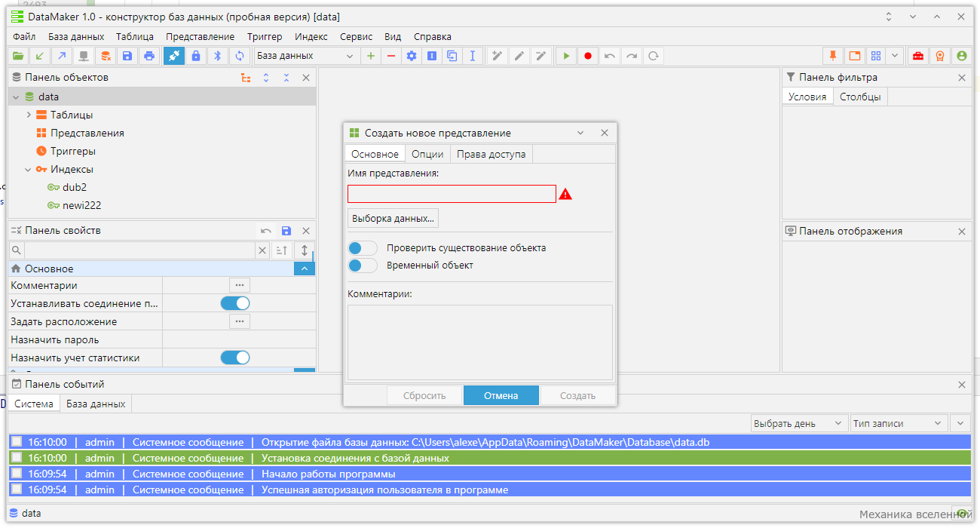This screenshot has height=528, width=980.
Task: Switch to 'Права доступа' dialog tab
Action: pos(492,154)
